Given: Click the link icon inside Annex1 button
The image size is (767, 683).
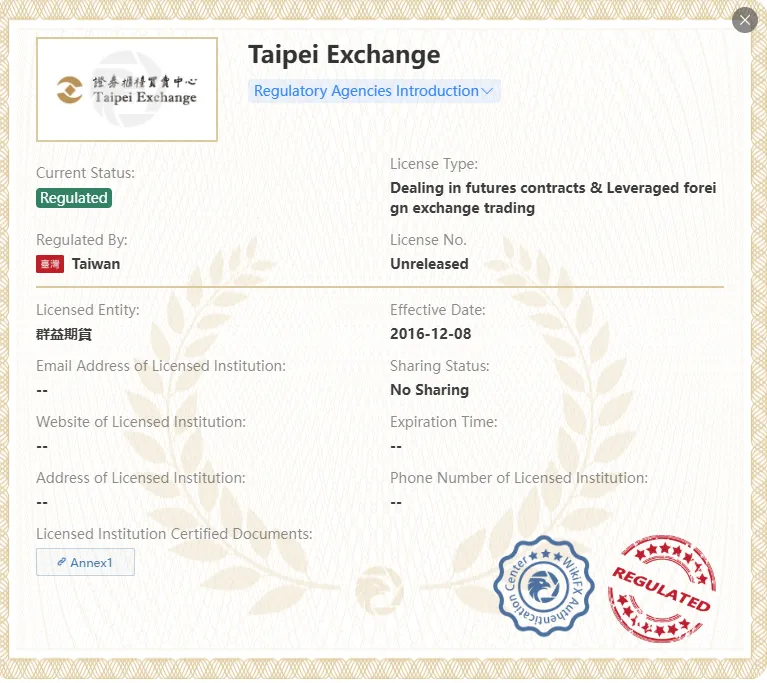Looking at the screenshot, I should (62, 562).
